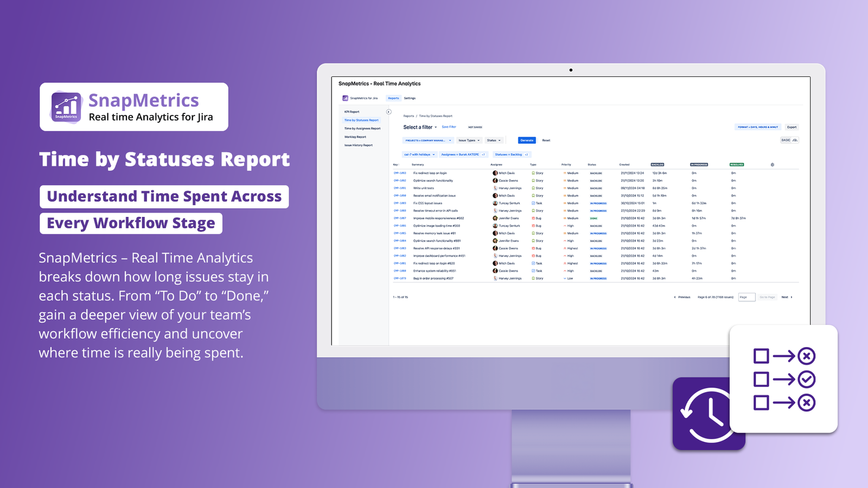
Task: Switch to the Settings tab
Action: coord(410,98)
